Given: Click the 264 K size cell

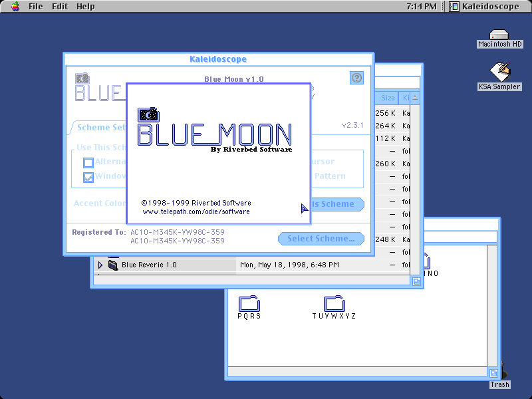Looking at the screenshot, I should [385, 126].
